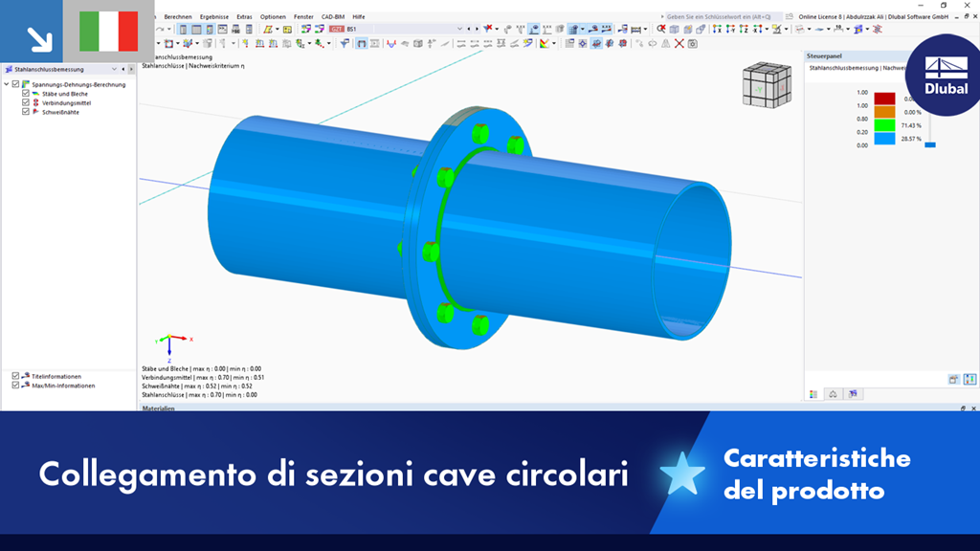Click the lock/caution toolbar icon near red X
This screenshot has width=980, height=551.
click(664, 43)
